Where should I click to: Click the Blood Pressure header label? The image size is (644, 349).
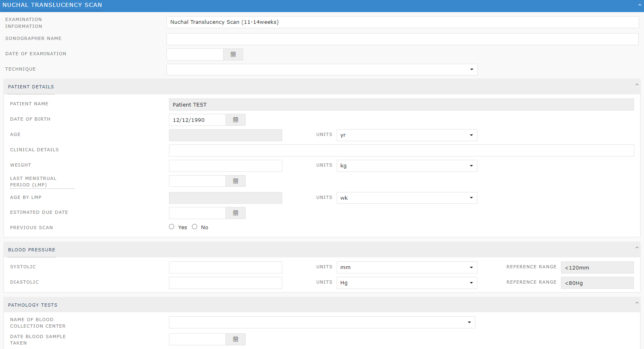(x=31, y=250)
